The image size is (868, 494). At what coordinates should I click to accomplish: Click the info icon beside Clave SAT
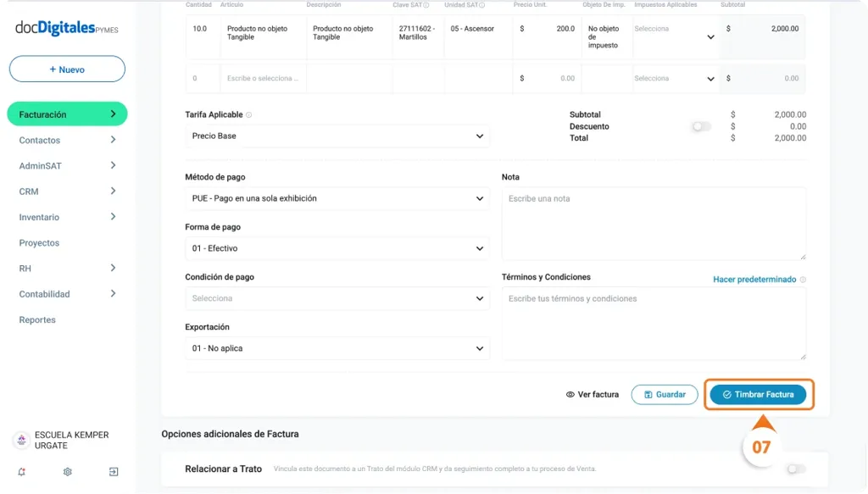(426, 5)
